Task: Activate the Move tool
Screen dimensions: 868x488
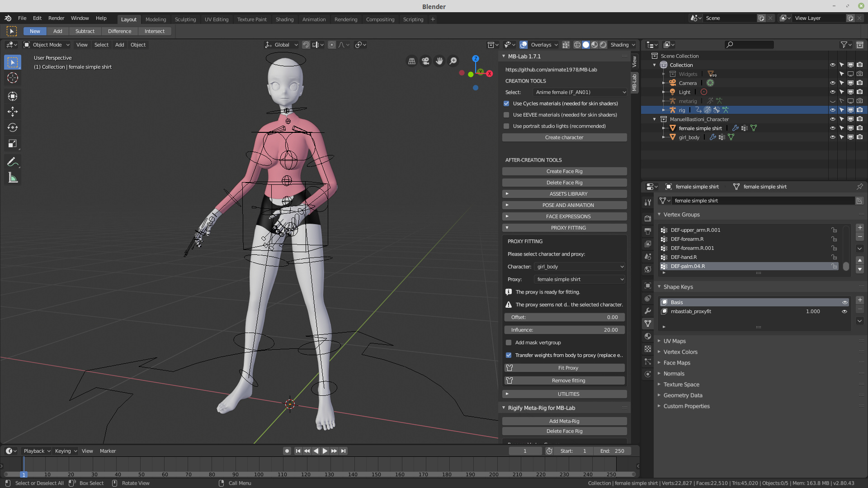Action: [13, 112]
